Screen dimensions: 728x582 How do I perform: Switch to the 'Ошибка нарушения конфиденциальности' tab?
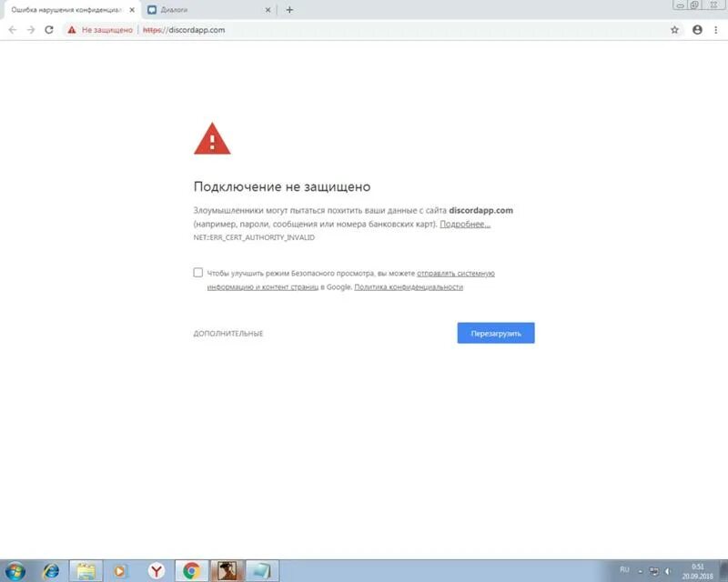[66, 10]
